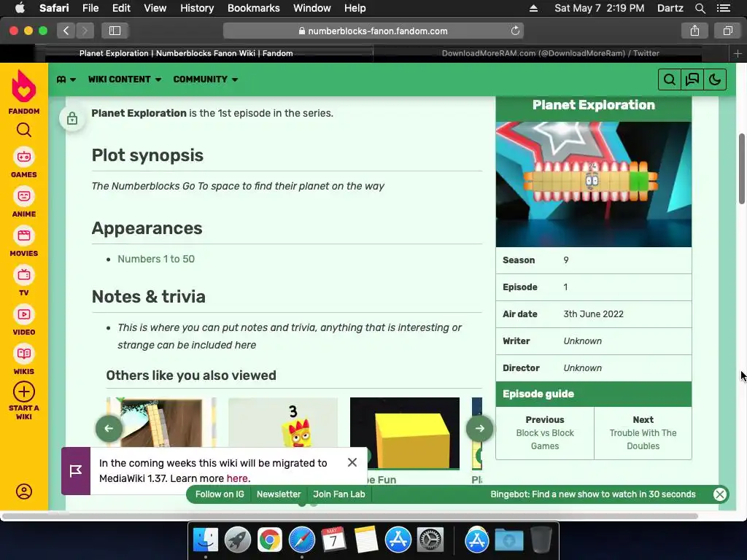Go forward with Safari forward button
The image size is (747, 560).
(85, 31)
